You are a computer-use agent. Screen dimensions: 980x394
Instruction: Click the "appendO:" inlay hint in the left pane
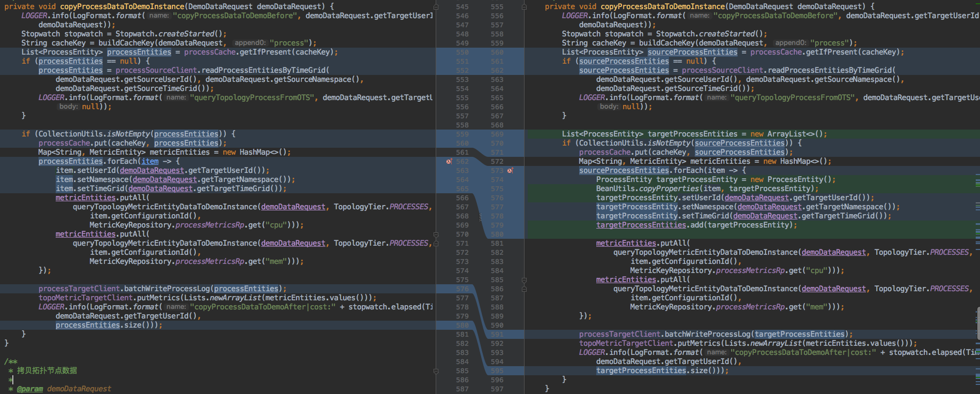coord(250,43)
